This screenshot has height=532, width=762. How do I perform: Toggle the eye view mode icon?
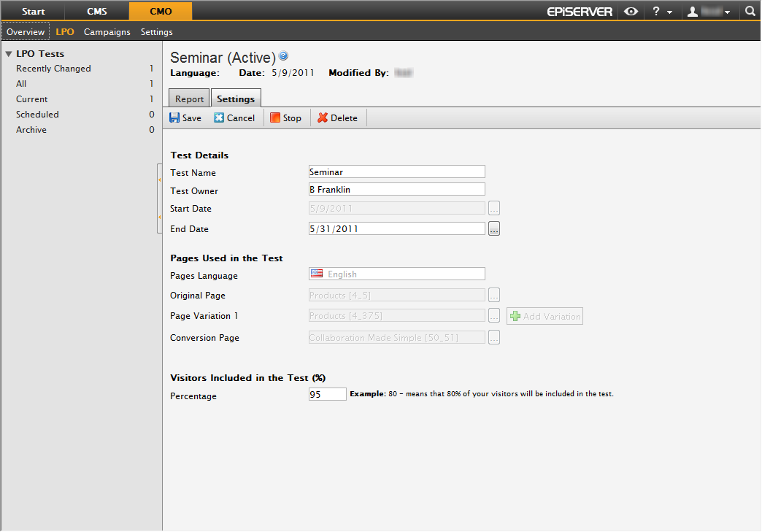point(631,11)
